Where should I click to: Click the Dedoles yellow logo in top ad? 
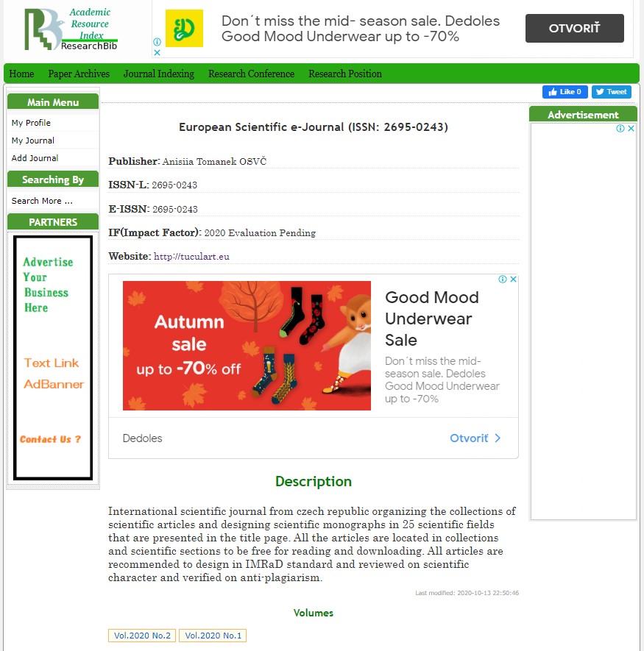(x=184, y=28)
